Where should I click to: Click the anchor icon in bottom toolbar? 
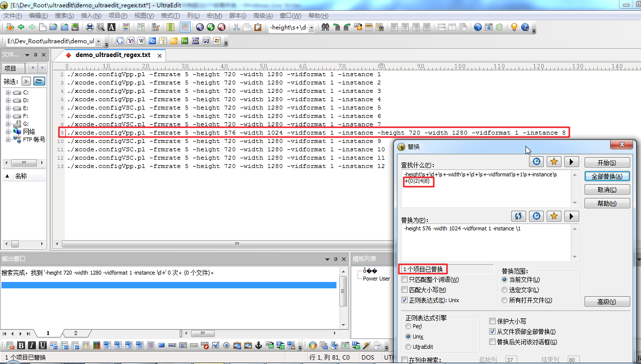tap(259, 345)
